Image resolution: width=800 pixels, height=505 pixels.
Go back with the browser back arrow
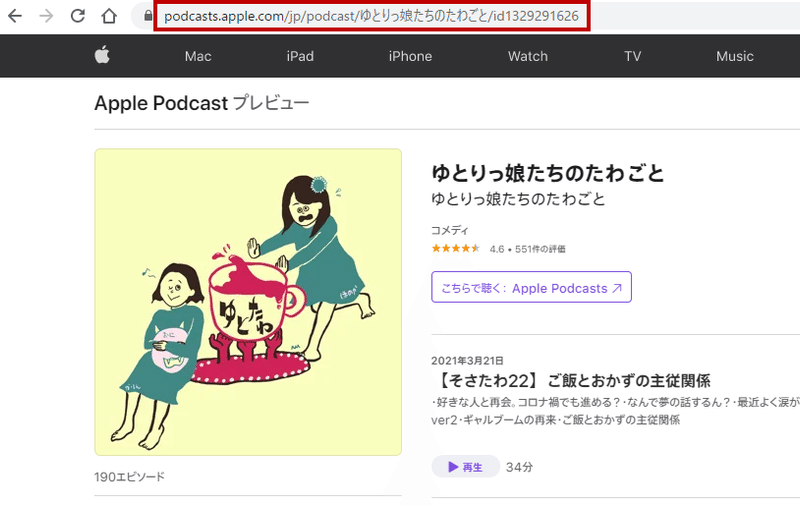tap(15, 16)
